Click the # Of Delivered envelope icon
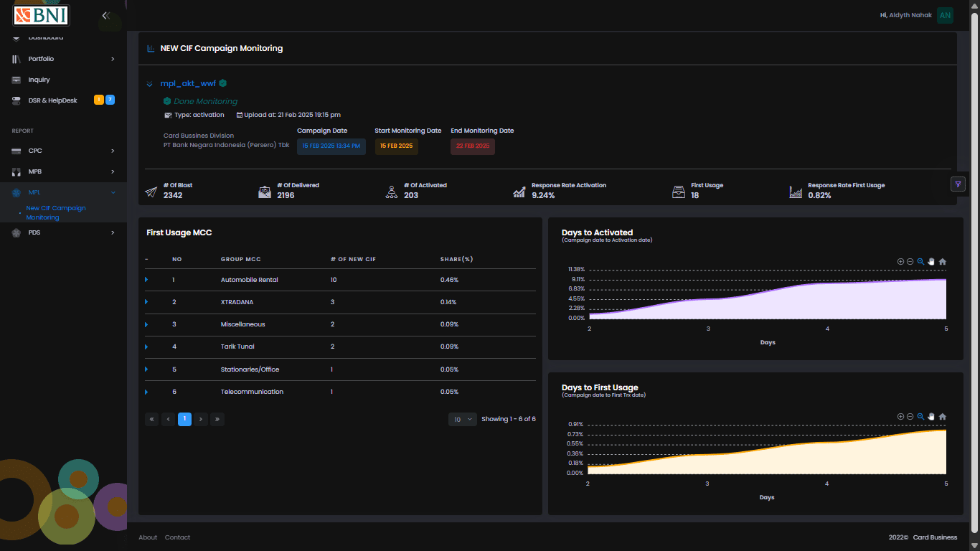The height and width of the screenshot is (551, 980). click(x=265, y=192)
